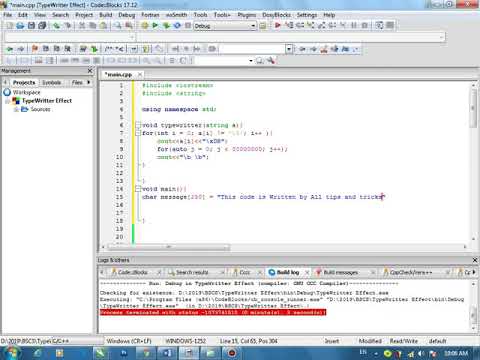480x360 pixels.
Task: Toggle bookmark with the flag icon
Action: point(35,49)
